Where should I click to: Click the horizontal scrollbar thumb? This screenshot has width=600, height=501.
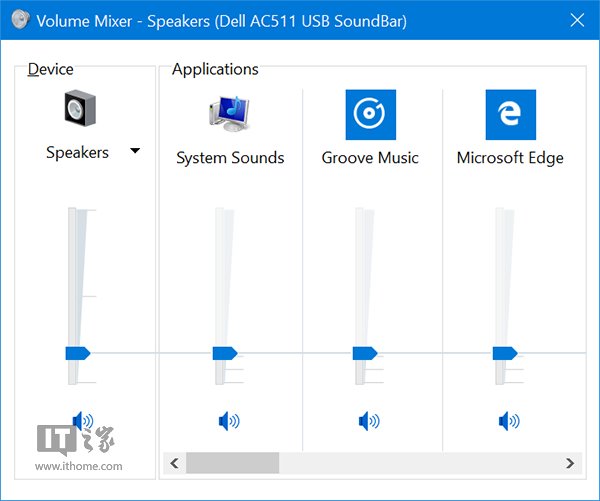[x=233, y=463]
